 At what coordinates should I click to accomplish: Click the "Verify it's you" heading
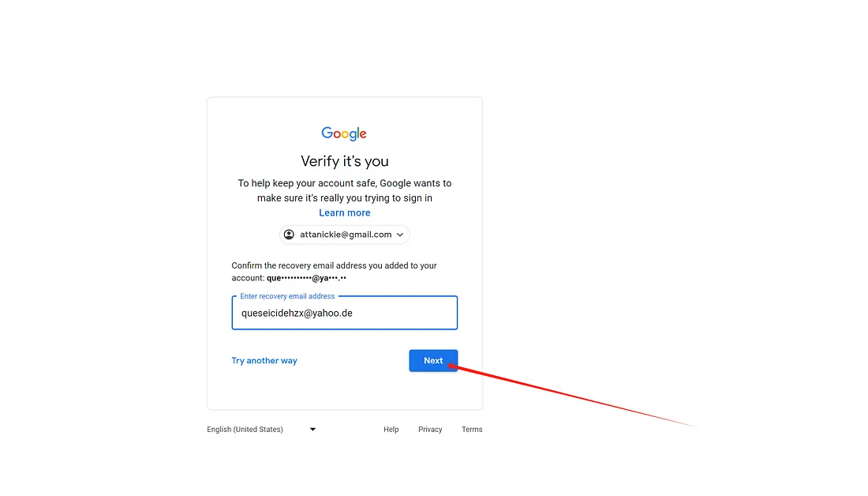click(344, 161)
